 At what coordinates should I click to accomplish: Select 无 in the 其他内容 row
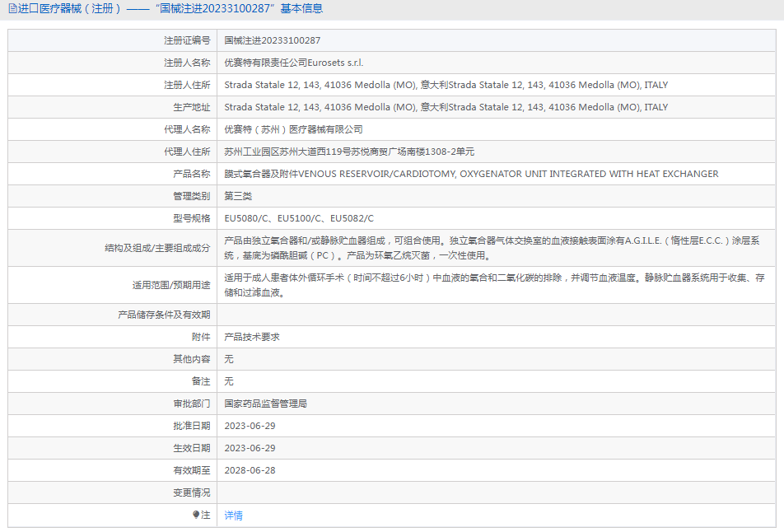tap(229, 359)
